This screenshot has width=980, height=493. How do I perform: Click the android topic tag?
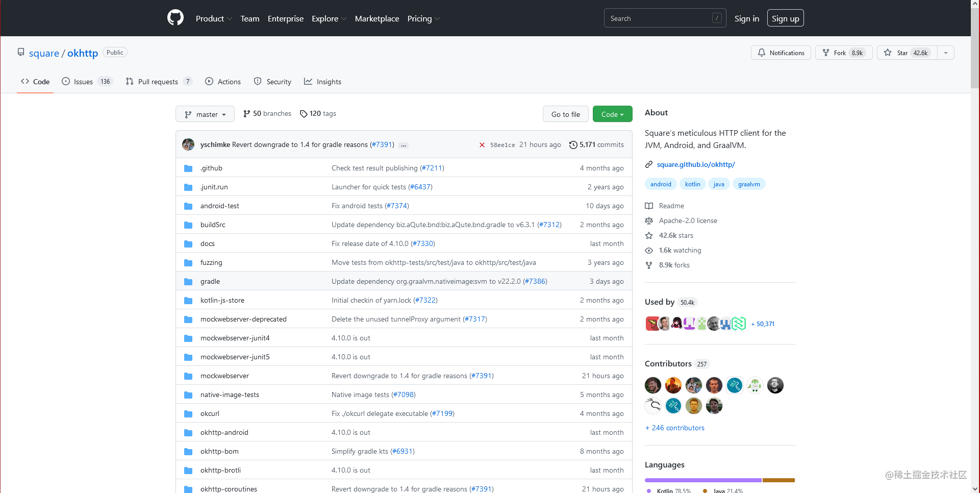pyautogui.click(x=661, y=184)
